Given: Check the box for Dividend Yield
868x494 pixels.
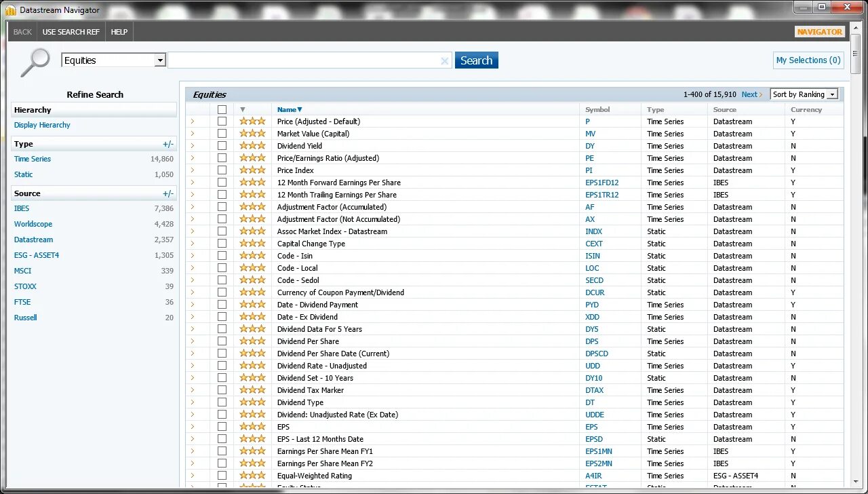Looking at the screenshot, I should point(222,146).
